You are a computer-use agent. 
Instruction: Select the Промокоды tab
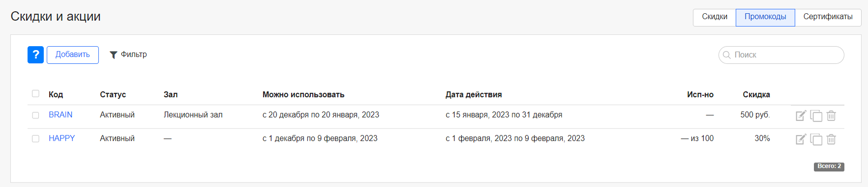tap(765, 17)
